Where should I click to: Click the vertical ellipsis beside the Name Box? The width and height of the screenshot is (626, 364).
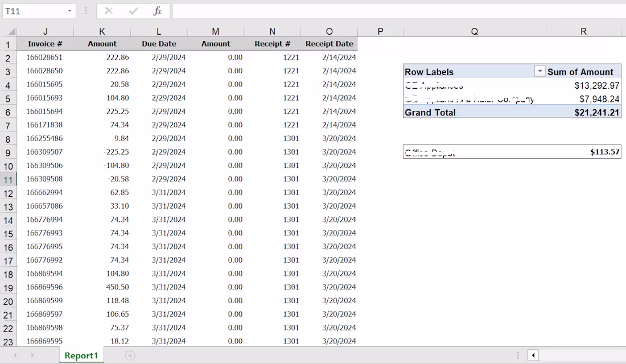click(x=85, y=11)
